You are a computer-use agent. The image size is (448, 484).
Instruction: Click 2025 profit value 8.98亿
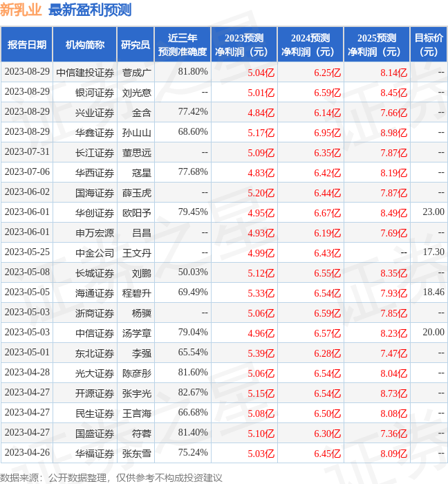[393, 133]
